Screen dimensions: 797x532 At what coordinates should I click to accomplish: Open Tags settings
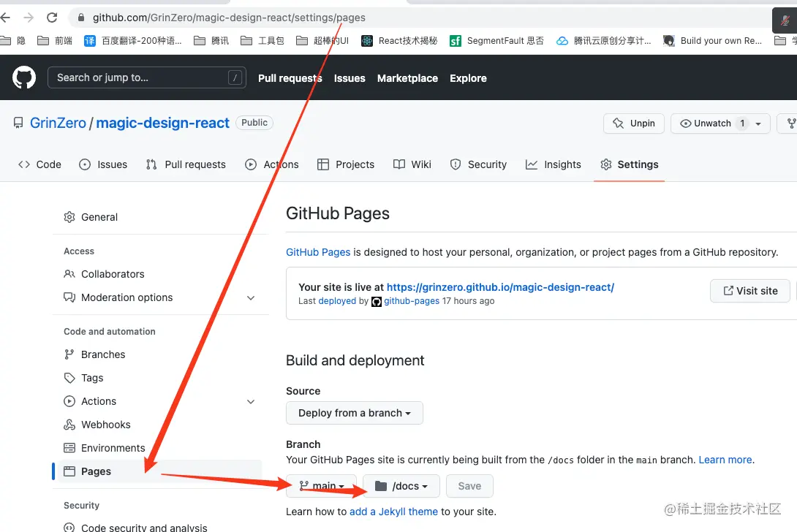[83, 378]
